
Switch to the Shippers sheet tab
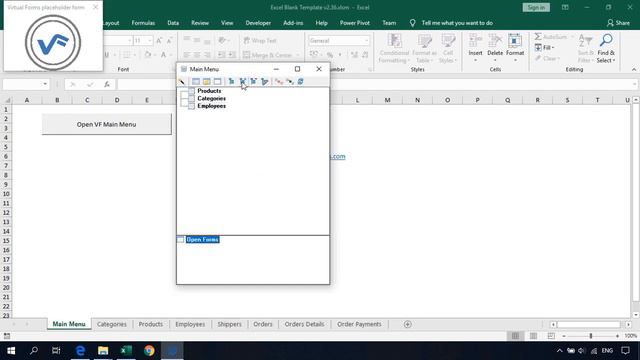click(x=229, y=324)
